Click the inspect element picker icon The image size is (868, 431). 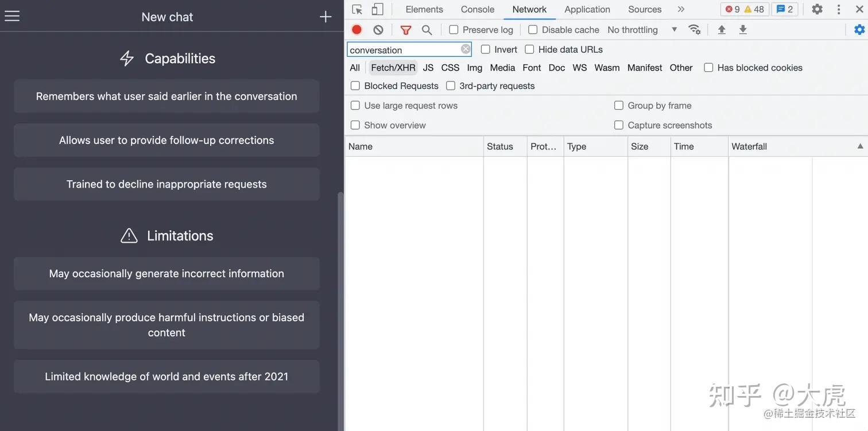357,9
